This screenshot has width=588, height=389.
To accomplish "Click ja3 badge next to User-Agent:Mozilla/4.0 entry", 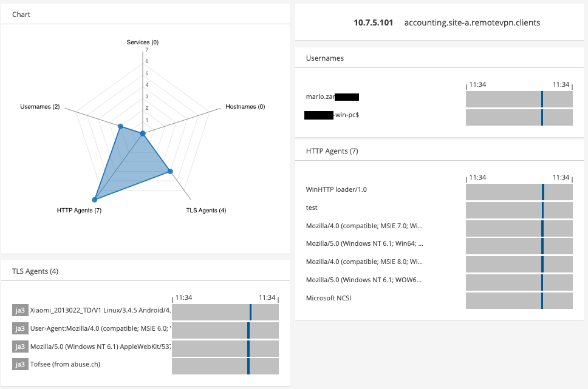I will [x=20, y=328].
